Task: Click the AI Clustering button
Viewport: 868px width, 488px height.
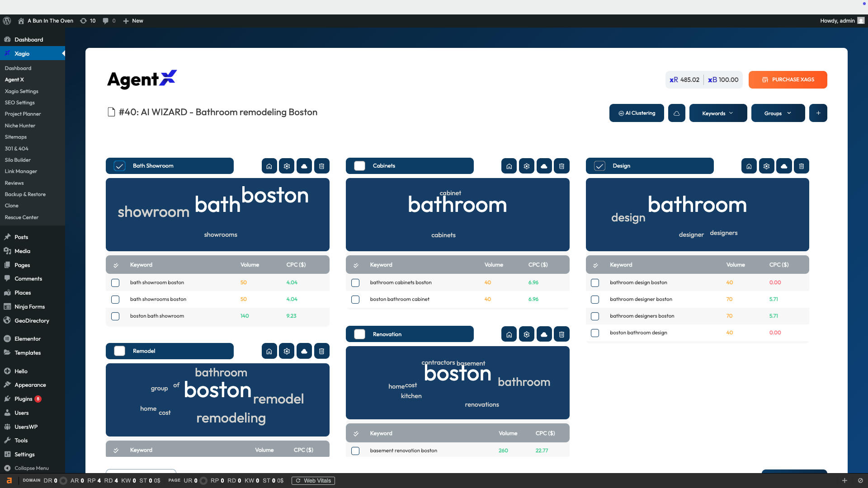Action: (x=637, y=113)
